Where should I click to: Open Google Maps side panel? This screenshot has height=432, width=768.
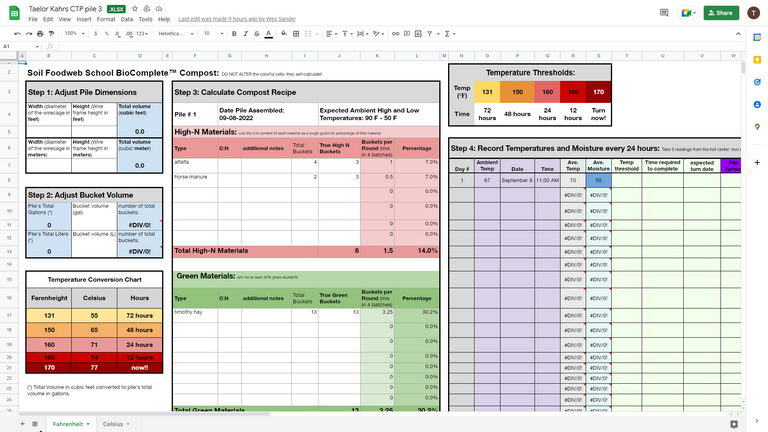point(757,127)
